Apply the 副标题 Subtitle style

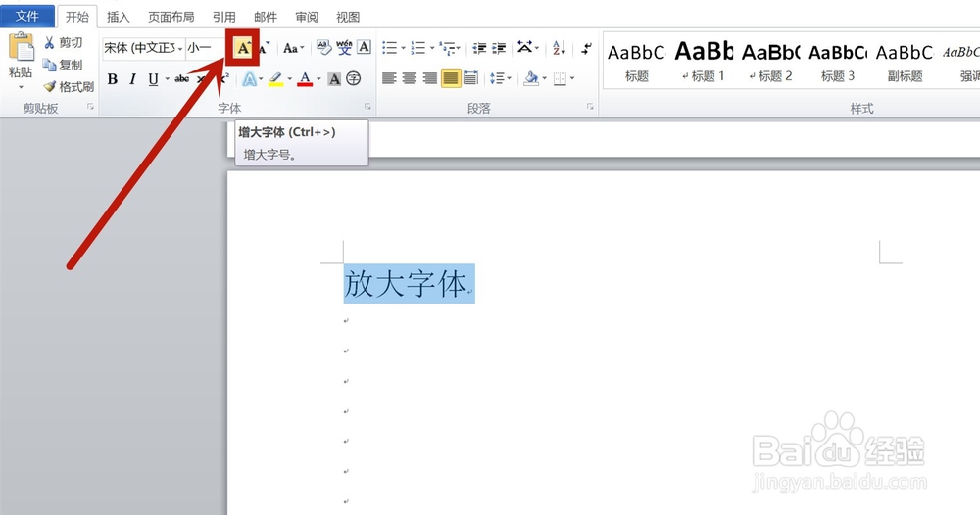point(905,63)
